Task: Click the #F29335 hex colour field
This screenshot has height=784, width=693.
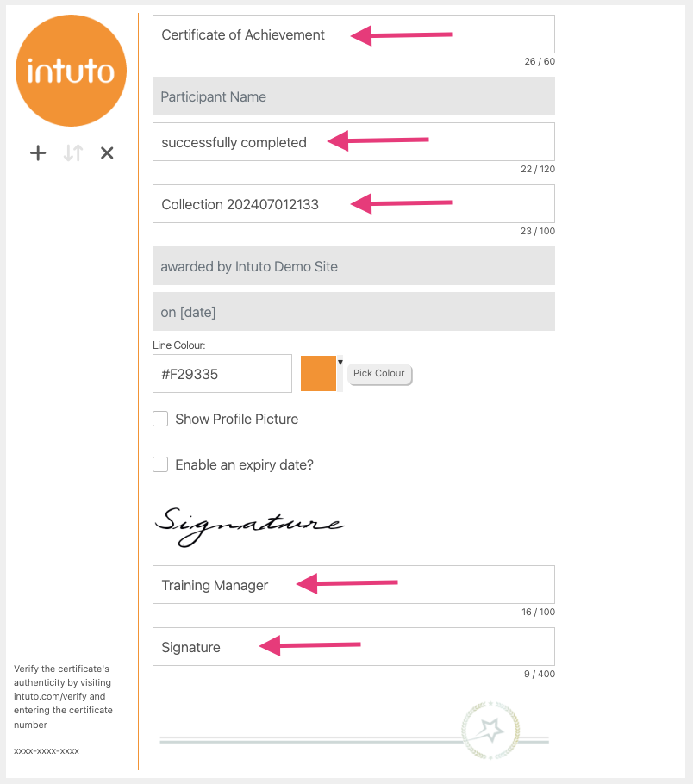Action: (222, 374)
